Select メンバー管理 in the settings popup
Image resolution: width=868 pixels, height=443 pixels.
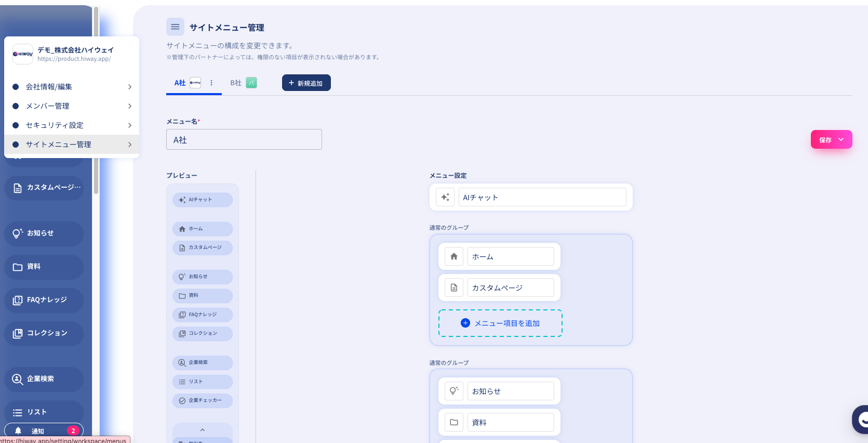[72, 106]
